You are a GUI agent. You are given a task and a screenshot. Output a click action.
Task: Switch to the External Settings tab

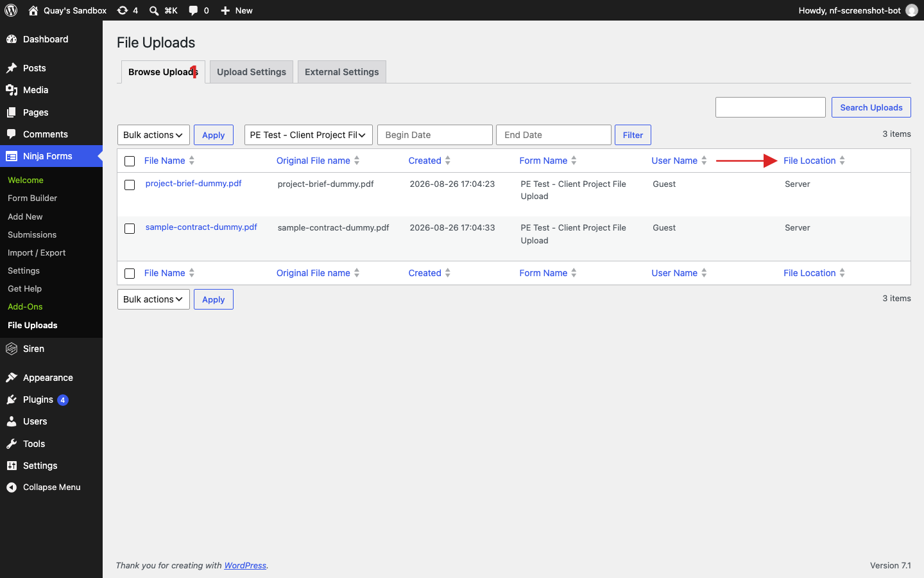pyautogui.click(x=342, y=72)
